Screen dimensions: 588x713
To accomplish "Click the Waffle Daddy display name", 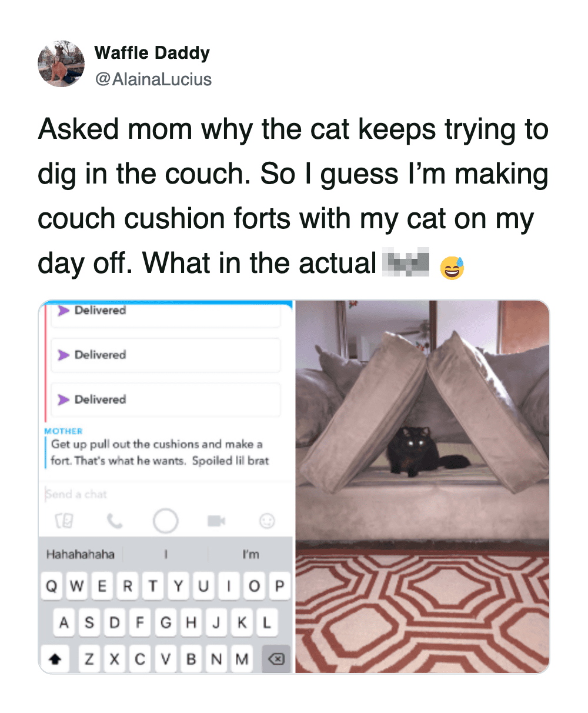I will 152,53.
